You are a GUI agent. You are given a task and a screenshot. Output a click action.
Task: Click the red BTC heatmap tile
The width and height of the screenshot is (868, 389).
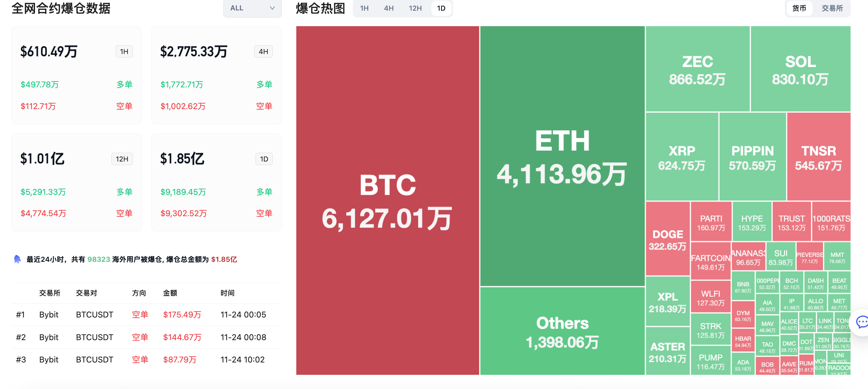(x=387, y=200)
